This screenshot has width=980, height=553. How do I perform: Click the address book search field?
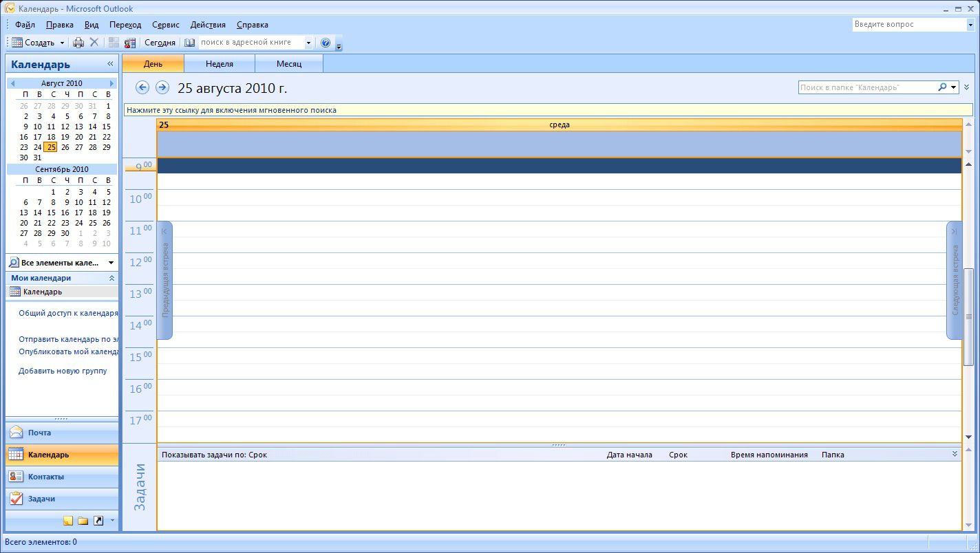[x=251, y=43]
